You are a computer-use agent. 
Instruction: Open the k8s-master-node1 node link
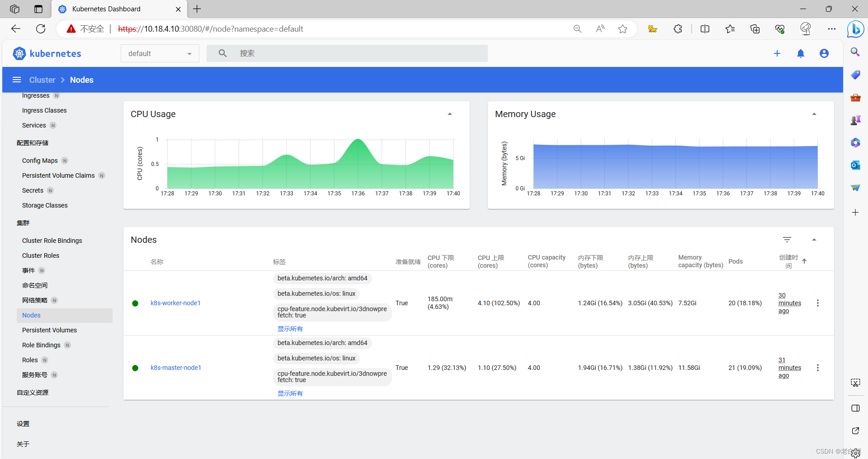click(x=176, y=368)
